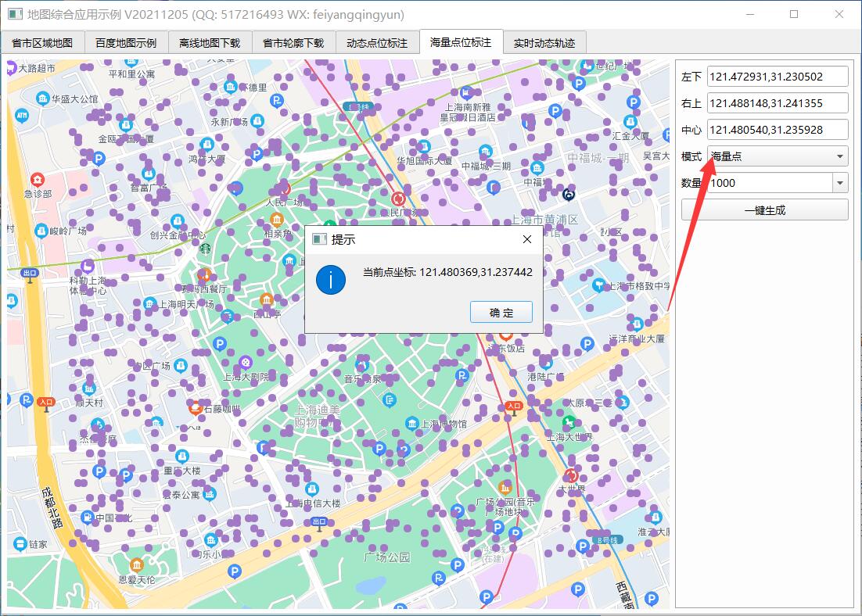Click the blue info icon in dialog
This screenshot has height=616, width=862.
330,280
